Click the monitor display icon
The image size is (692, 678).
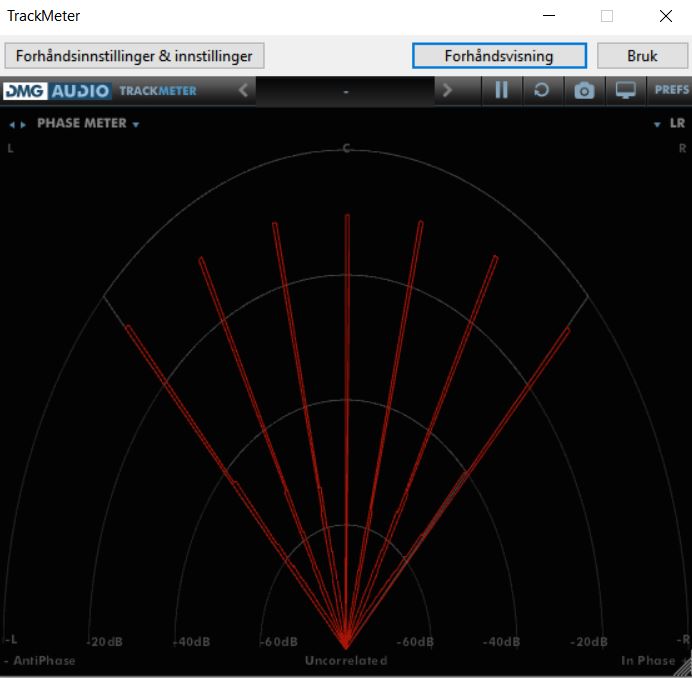point(626,91)
